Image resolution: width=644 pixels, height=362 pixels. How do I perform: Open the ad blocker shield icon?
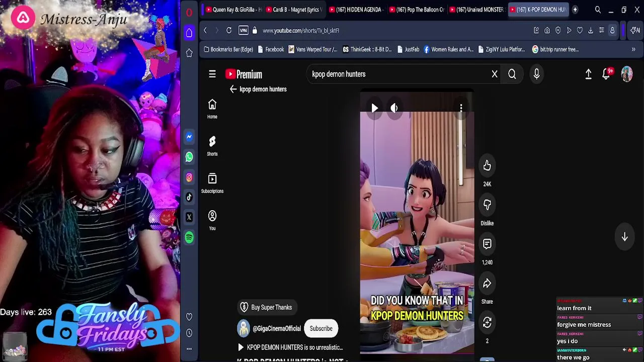tap(558, 31)
